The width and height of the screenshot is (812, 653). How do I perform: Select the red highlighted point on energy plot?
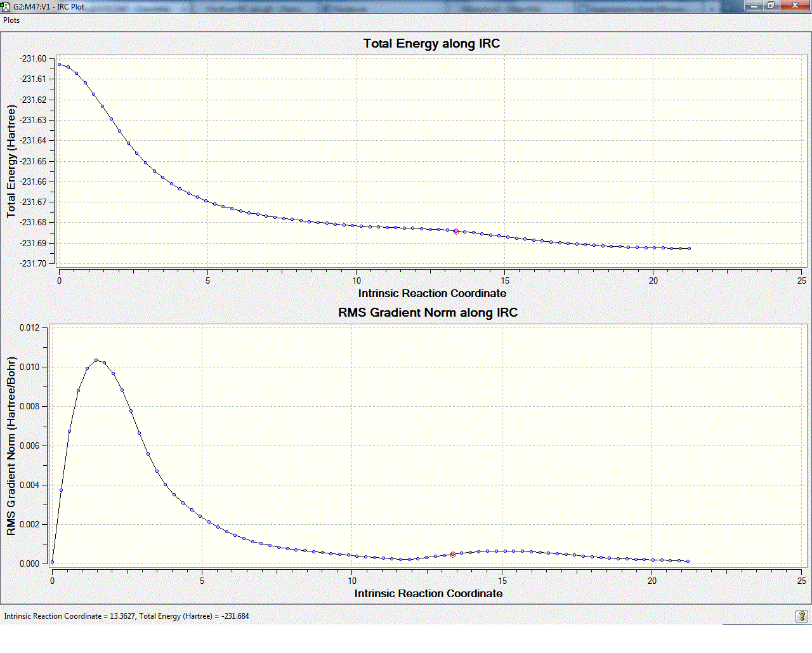[x=456, y=232]
